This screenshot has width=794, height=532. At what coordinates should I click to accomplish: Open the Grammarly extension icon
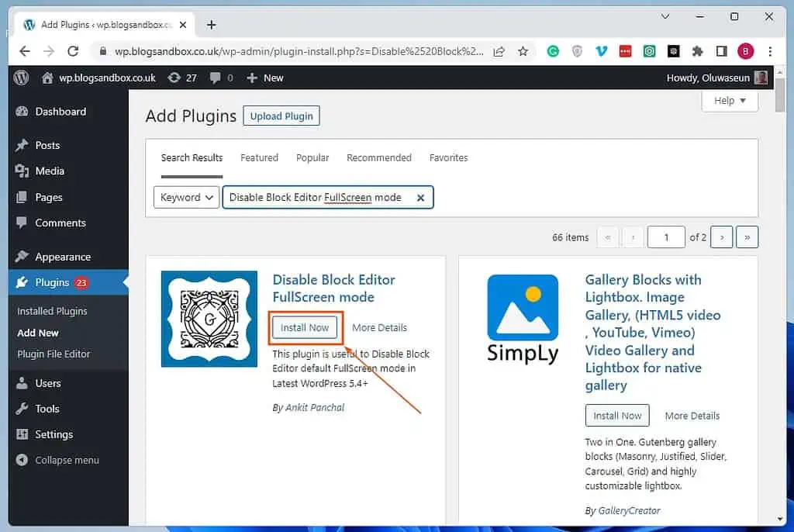point(553,51)
